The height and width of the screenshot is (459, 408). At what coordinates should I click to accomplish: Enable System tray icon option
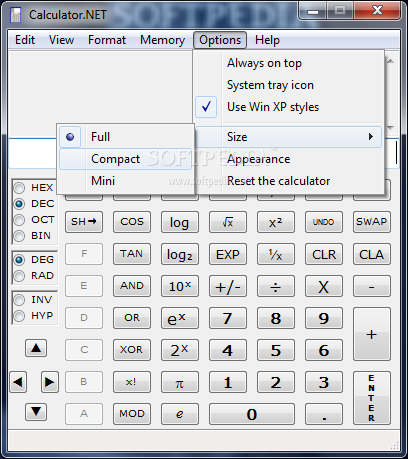pos(288,85)
